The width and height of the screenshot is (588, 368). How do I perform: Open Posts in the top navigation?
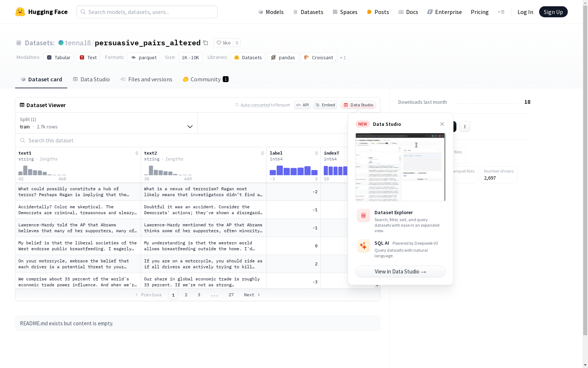[378, 12]
